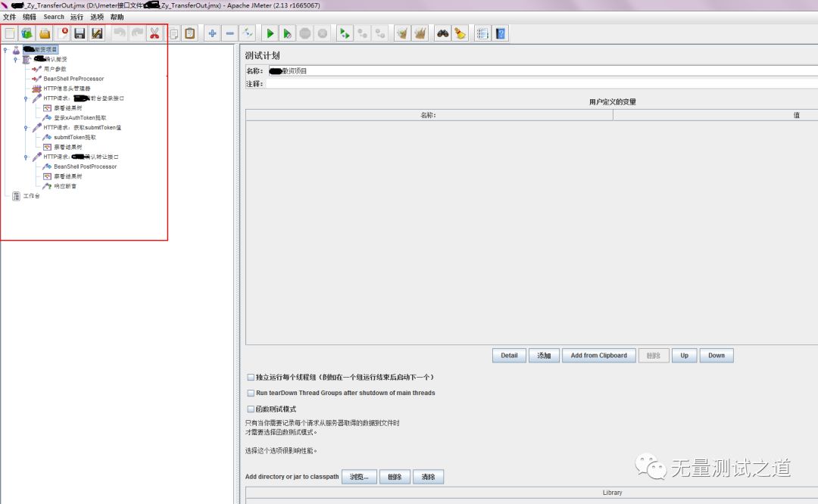Start the test with the green play icon
Image resolution: width=818 pixels, height=504 pixels.
point(270,33)
